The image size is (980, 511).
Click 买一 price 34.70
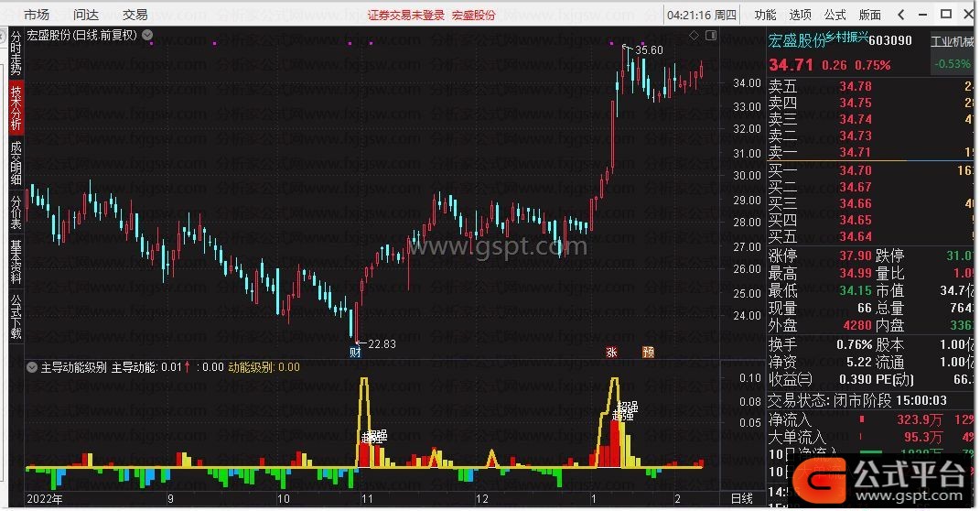click(x=856, y=170)
